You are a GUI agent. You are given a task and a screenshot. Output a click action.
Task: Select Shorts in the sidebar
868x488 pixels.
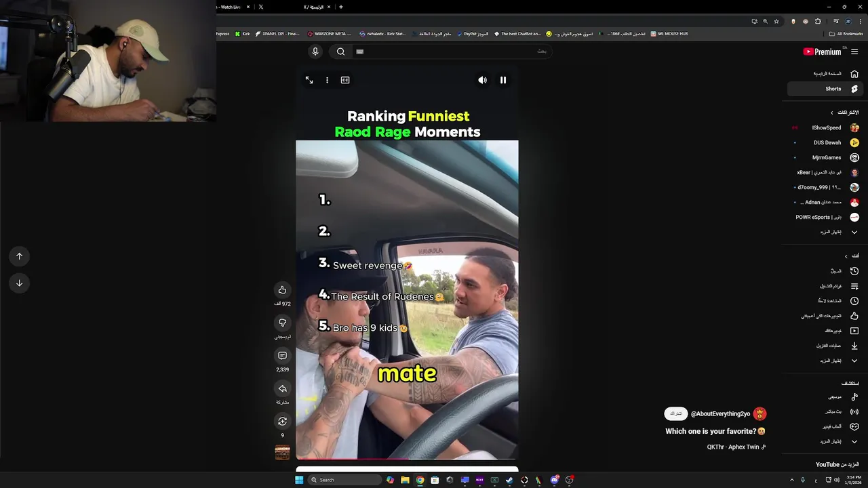coord(825,89)
